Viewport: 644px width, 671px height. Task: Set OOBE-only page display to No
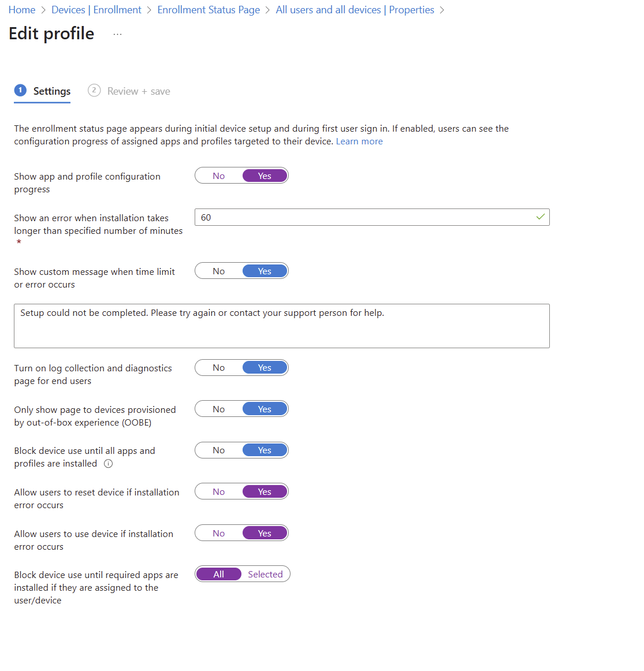point(219,409)
